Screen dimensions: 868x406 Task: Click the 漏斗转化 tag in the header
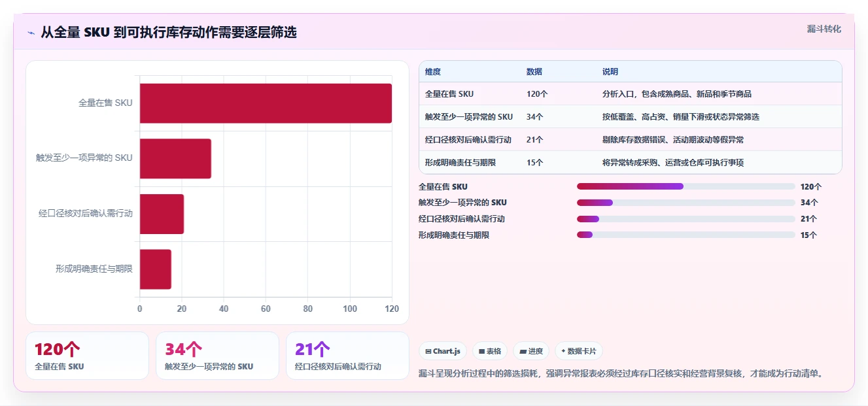pyautogui.click(x=824, y=29)
